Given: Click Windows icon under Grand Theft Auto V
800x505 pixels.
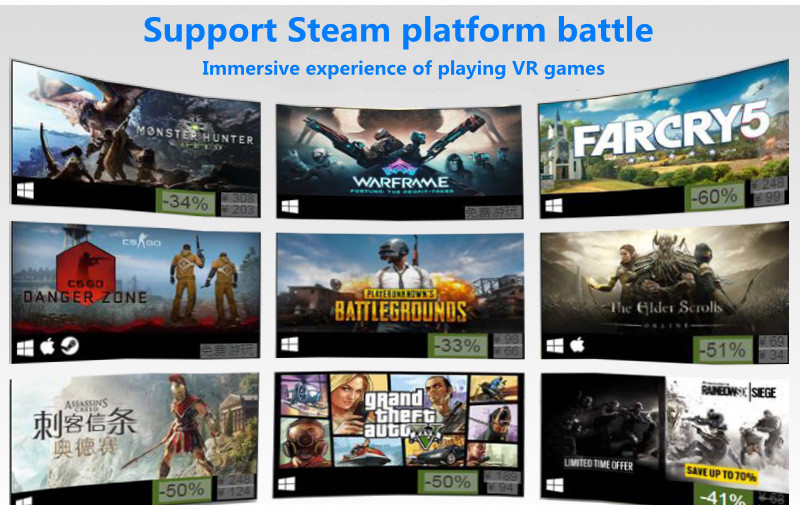Looking at the screenshot, I should (287, 483).
